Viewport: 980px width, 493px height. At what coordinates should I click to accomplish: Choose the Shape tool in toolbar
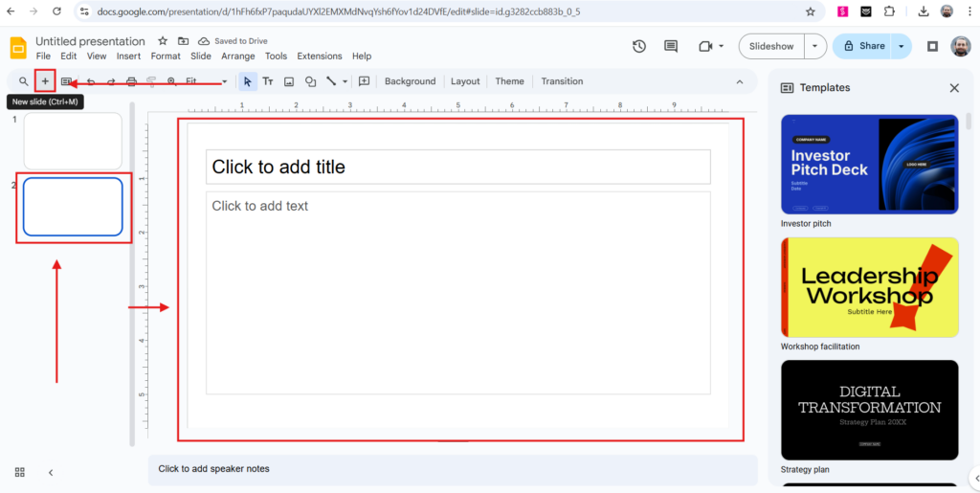[x=310, y=81]
